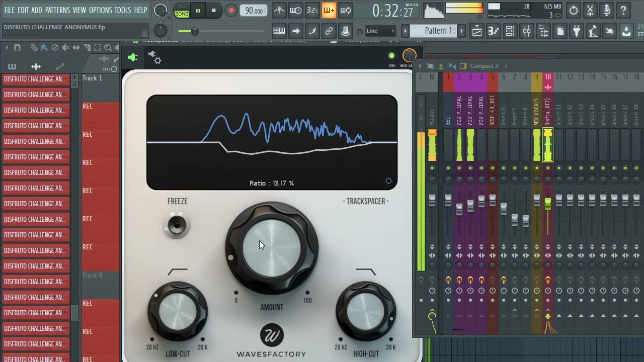Screen dimensions: 644x362
Task: Click the red record button
Action: click(x=231, y=11)
